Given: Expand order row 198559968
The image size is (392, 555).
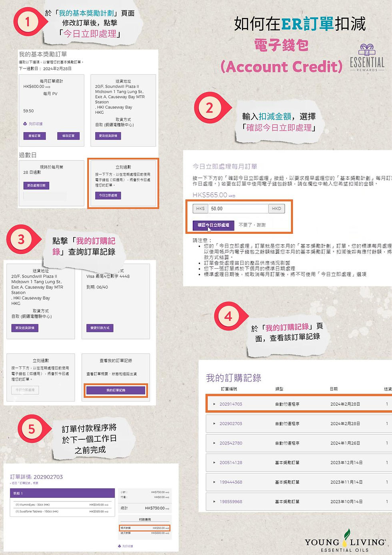Looking at the screenshot, I should (x=214, y=501).
